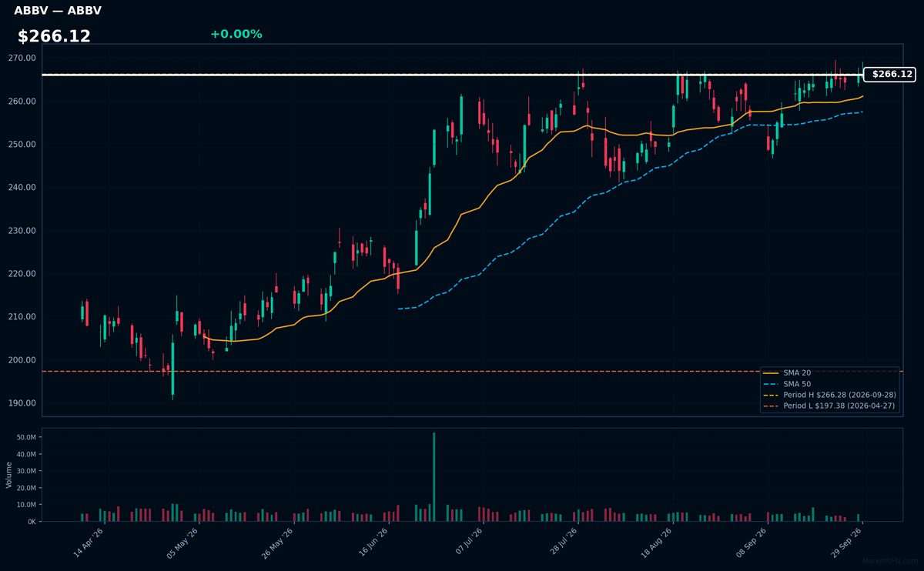The width and height of the screenshot is (924, 571).
Task: Click the tallest volume spike bar
Action: (x=434, y=477)
